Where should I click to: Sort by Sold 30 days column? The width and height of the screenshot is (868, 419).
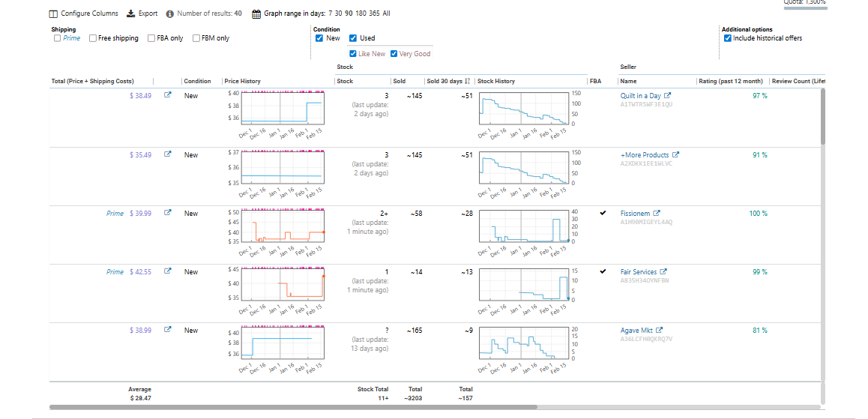pos(447,81)
